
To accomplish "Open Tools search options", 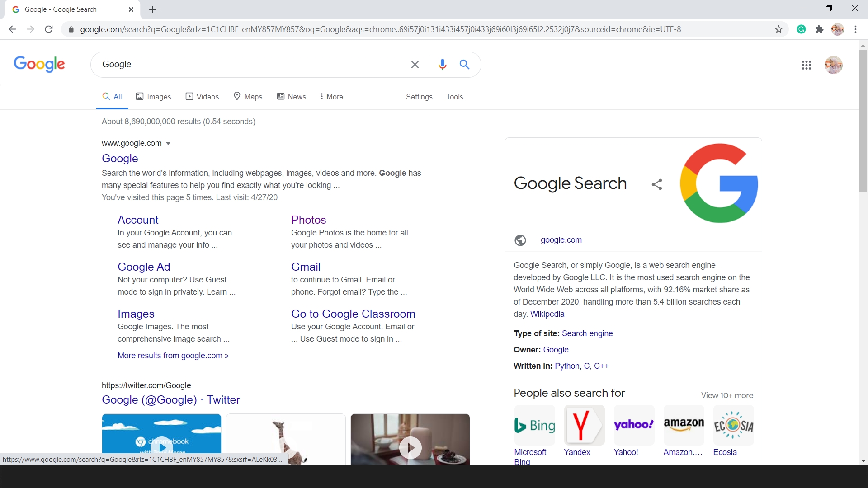I will pos(454,97).
